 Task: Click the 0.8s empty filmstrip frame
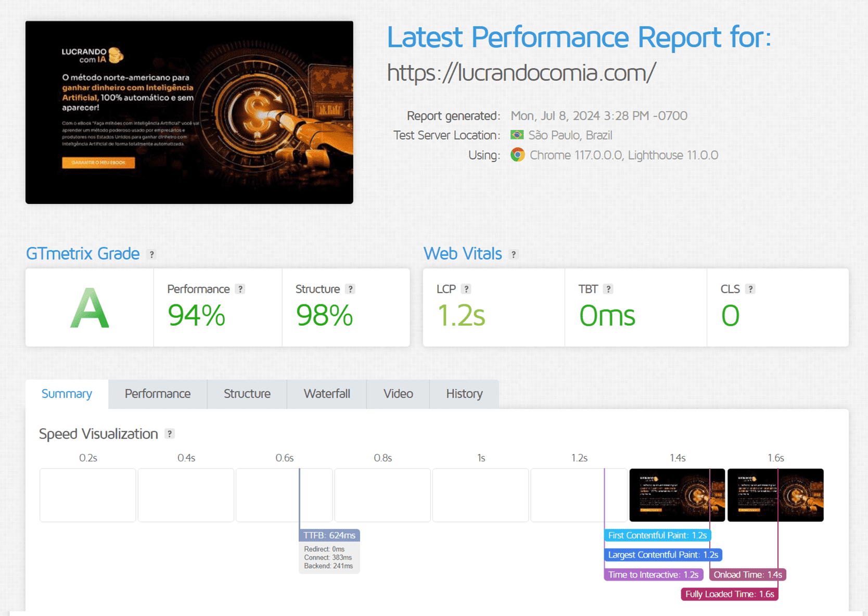tap(382, 495)
